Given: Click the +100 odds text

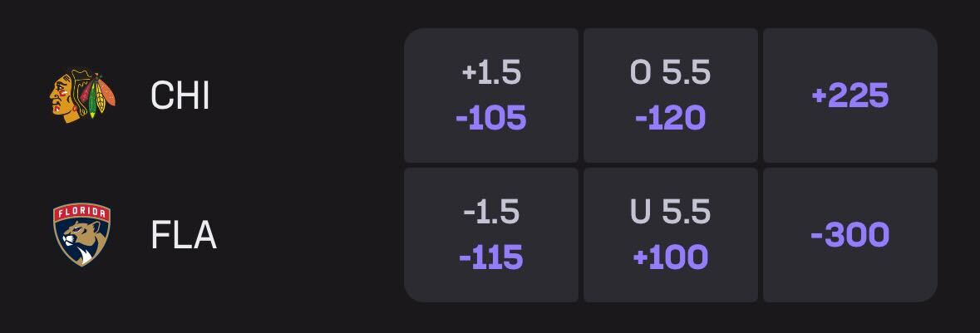Looking at the screenshot, I should (670, 257).
